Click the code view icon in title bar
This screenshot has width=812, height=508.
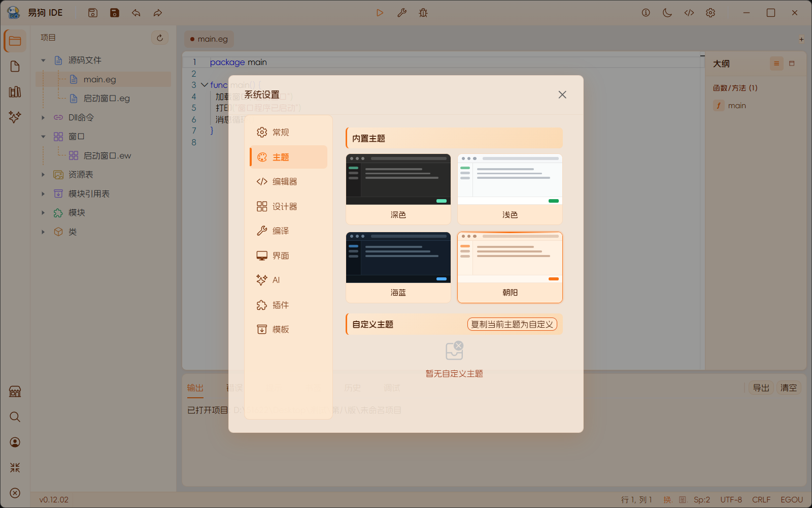pyautogui.click(x=689, y=13)
